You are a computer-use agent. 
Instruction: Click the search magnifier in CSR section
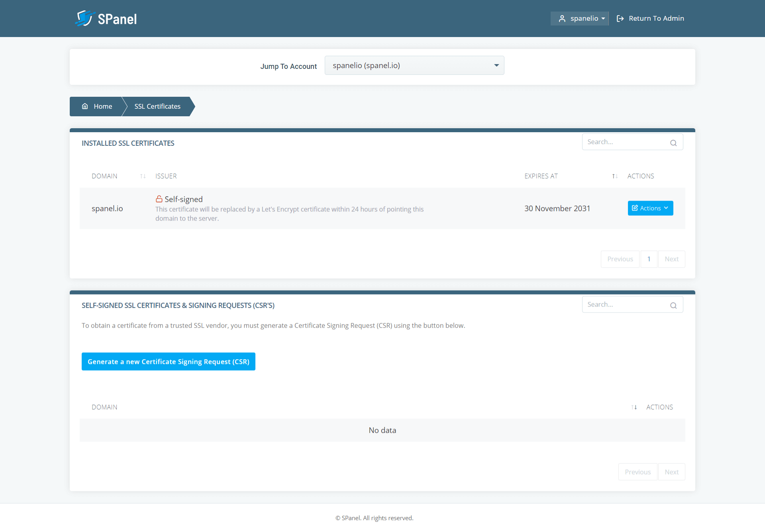(673, 305)
